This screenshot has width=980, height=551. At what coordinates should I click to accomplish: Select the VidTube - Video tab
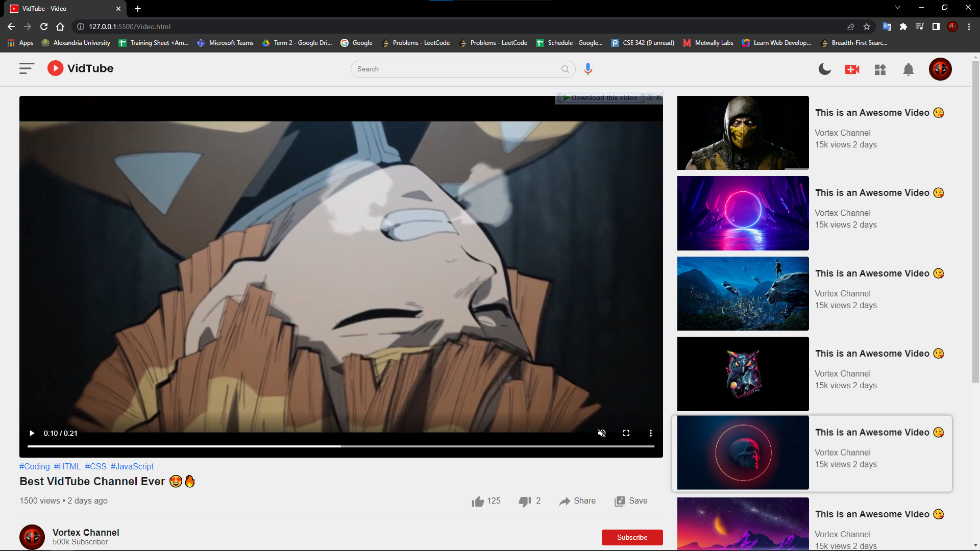tap(65, 9)
